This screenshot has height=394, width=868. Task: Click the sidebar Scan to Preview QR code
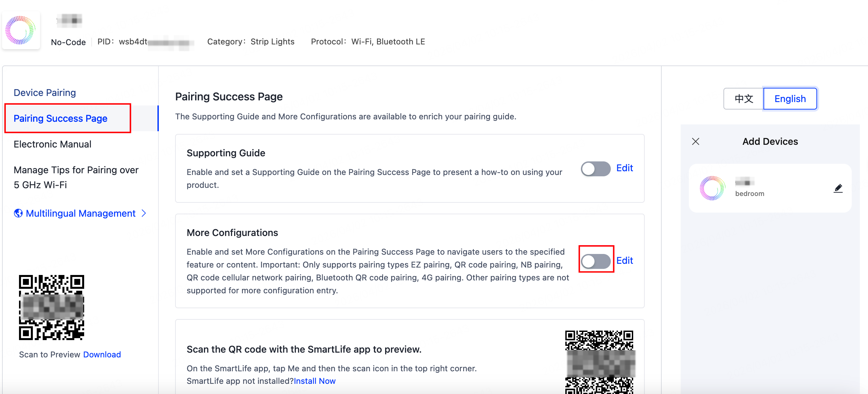[x=52, y=307]
